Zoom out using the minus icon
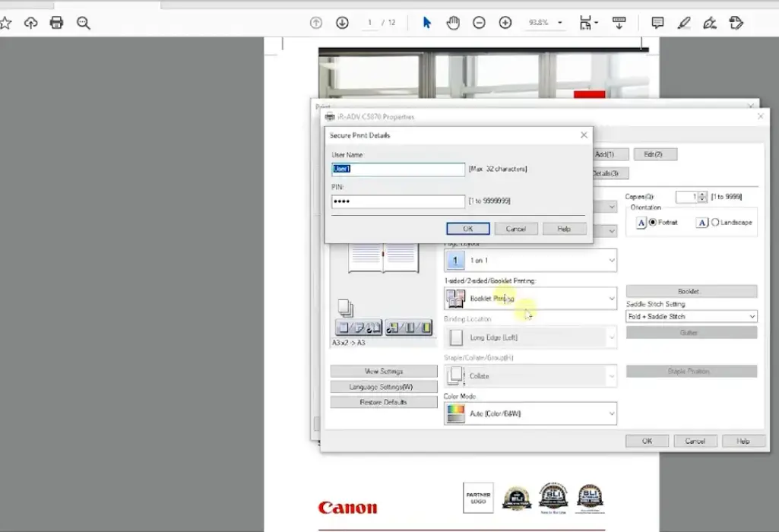Image resolution: width=779 pixels, height=532 pixels. point(479,23)
